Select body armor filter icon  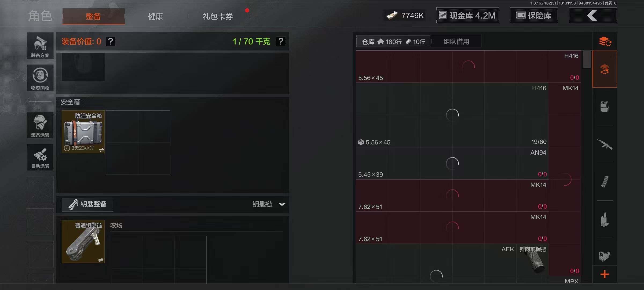(x=605, y=107)
